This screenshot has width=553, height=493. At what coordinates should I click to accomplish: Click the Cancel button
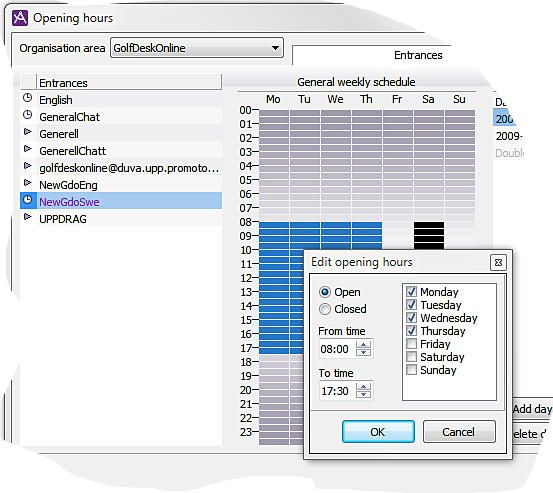tap(459, 432)
